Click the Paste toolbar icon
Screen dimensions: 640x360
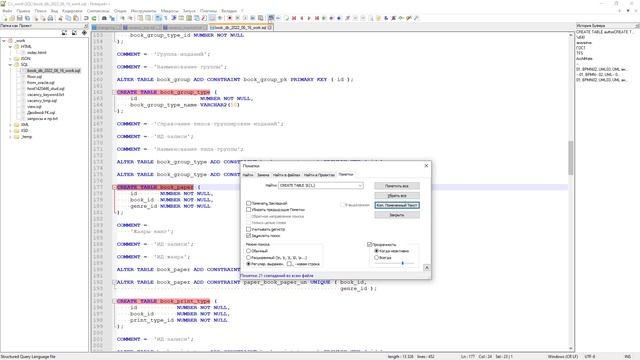[76, 18]
